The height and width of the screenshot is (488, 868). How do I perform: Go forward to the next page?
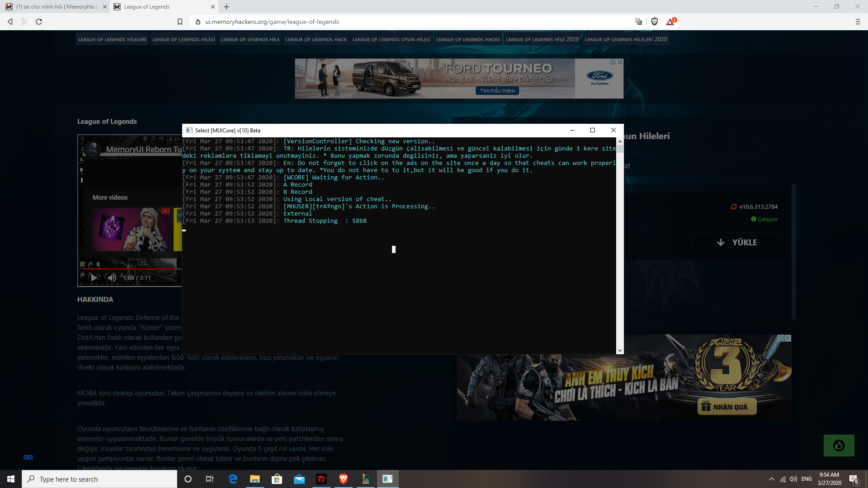24,22
